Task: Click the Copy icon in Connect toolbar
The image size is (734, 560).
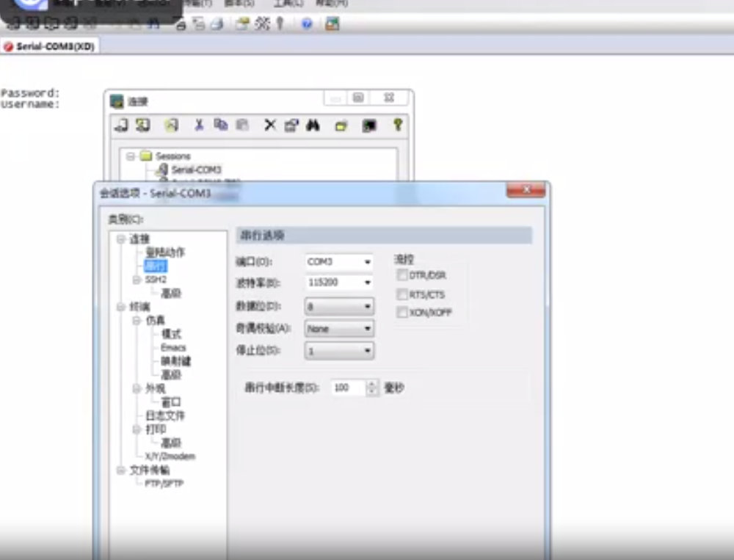Action: [220, 125]
